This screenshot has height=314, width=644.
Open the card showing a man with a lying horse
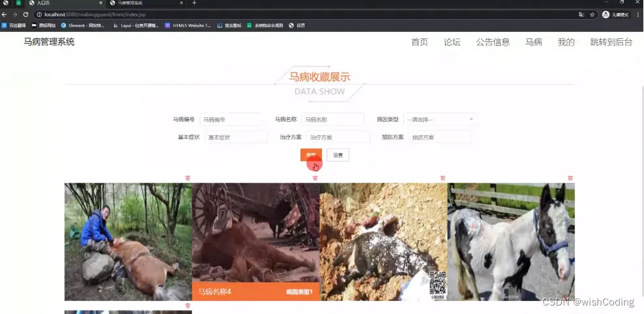pyautogui.click(x=128, y=242)
